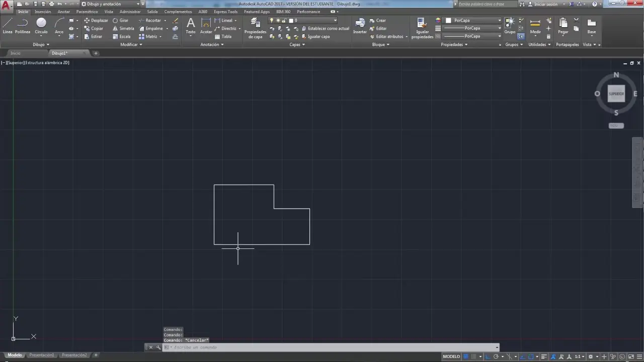Start the Estirar command
644x362 pixels.
(94, 37)
